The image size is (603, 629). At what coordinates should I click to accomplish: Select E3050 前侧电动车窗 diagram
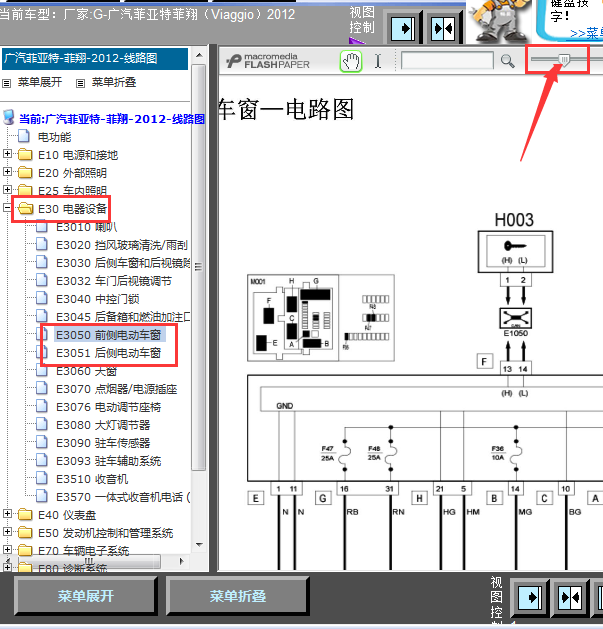tap(109, 335)
